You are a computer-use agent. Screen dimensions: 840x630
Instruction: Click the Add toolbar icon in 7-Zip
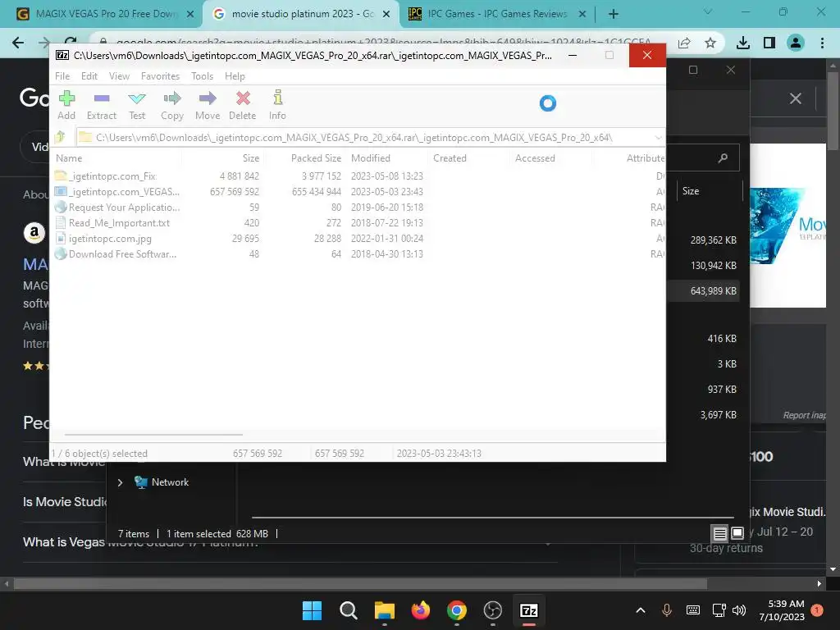[66, 105]
